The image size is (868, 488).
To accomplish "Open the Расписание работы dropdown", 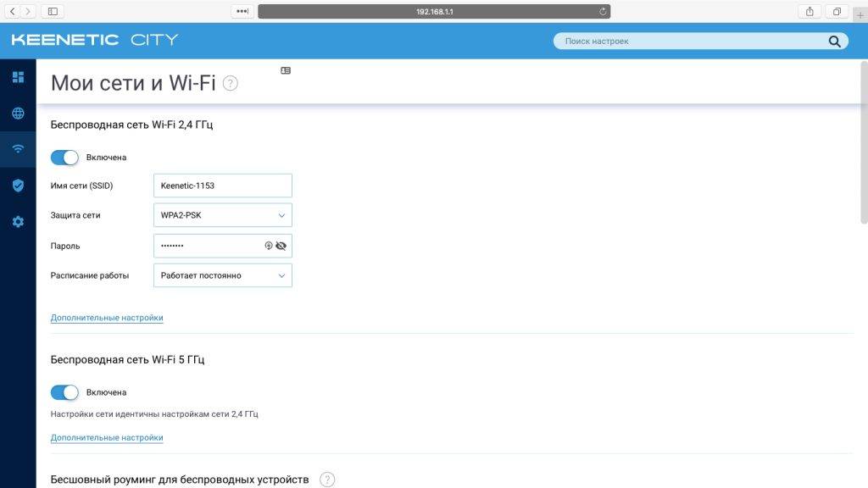I will coord(223,275).
